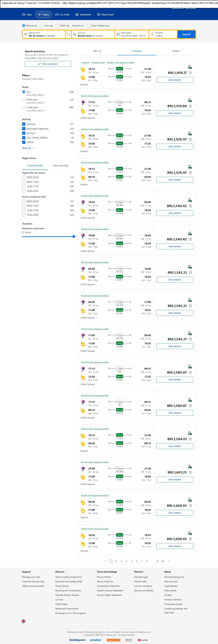
Task: Select the One way trip option
Action: (42, 26)
